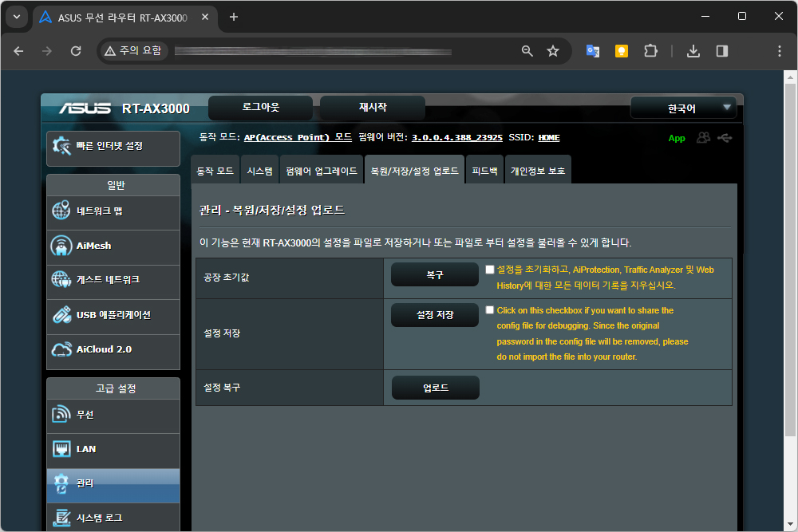Screen dimensions: 798x532
Task: Click the USB 애플리케이션 icon
Action: 61,315
